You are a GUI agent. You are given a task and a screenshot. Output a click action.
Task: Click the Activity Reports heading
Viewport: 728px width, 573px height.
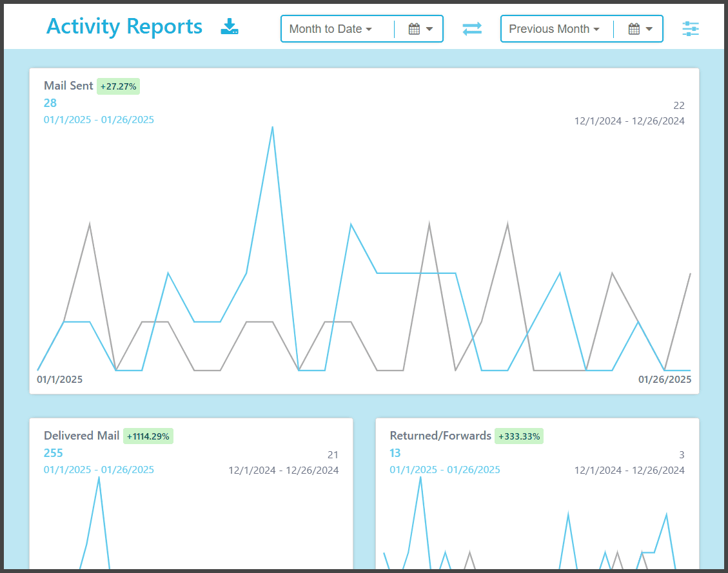[x=124, y=27]
